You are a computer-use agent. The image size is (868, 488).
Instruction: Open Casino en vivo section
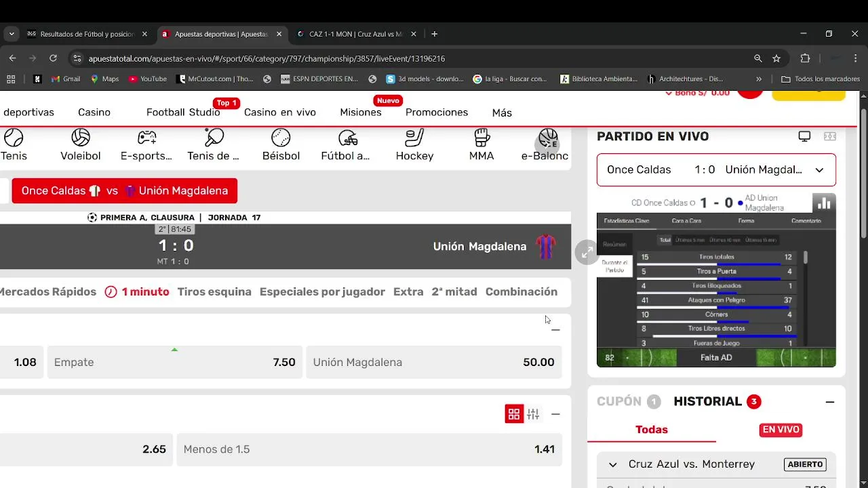(280, 113)
